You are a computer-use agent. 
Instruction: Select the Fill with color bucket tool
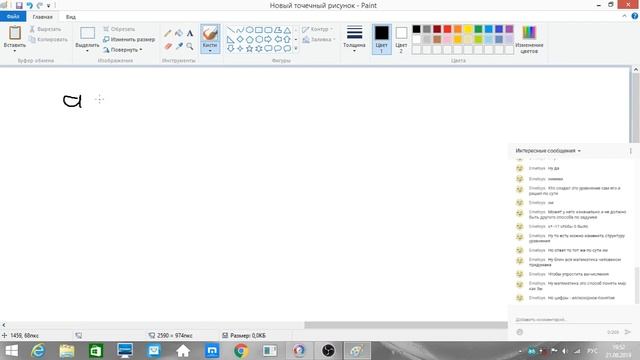[x=179, y=33]
